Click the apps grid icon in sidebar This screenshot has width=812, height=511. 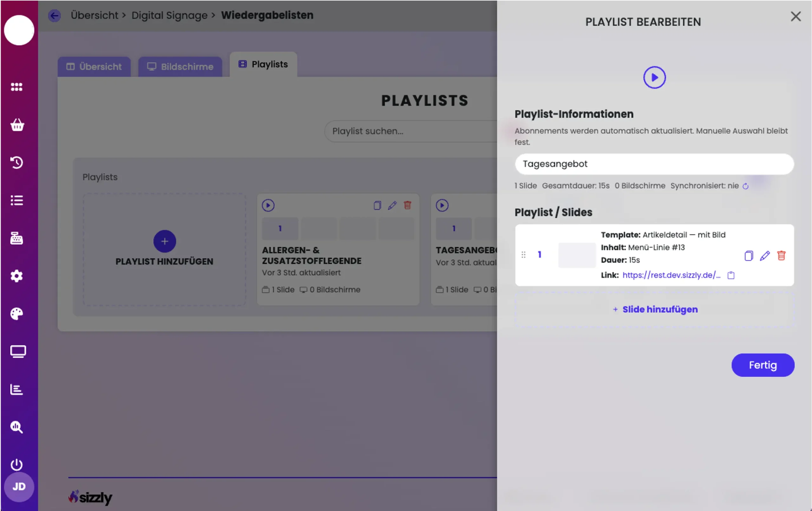[16, 87]
